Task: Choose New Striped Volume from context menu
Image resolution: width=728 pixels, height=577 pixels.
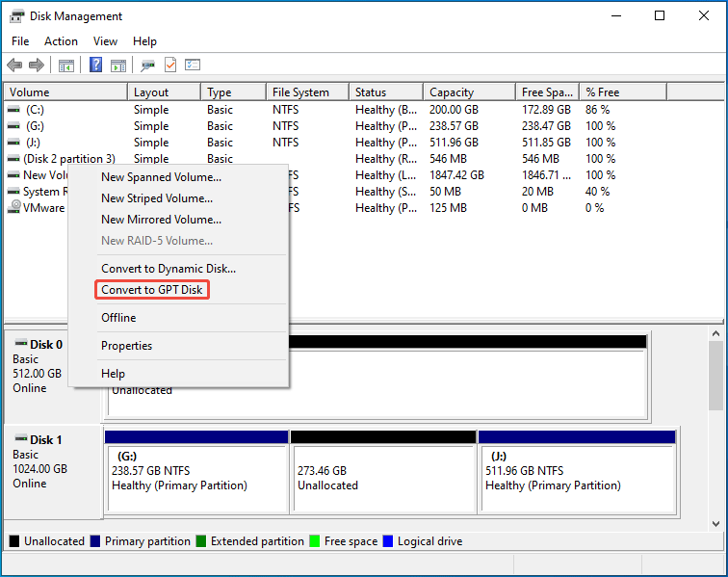Action: click(178, 198)
